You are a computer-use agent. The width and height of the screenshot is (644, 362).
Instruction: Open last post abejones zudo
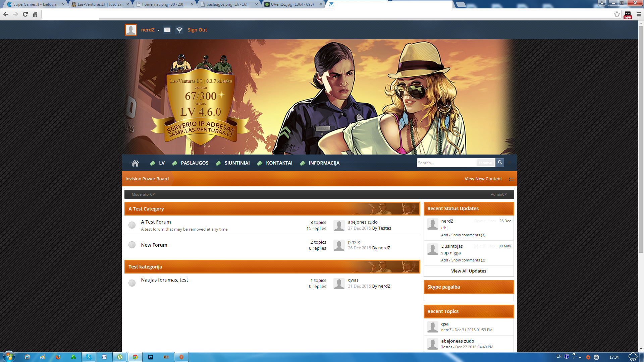[x=363, y=222]
